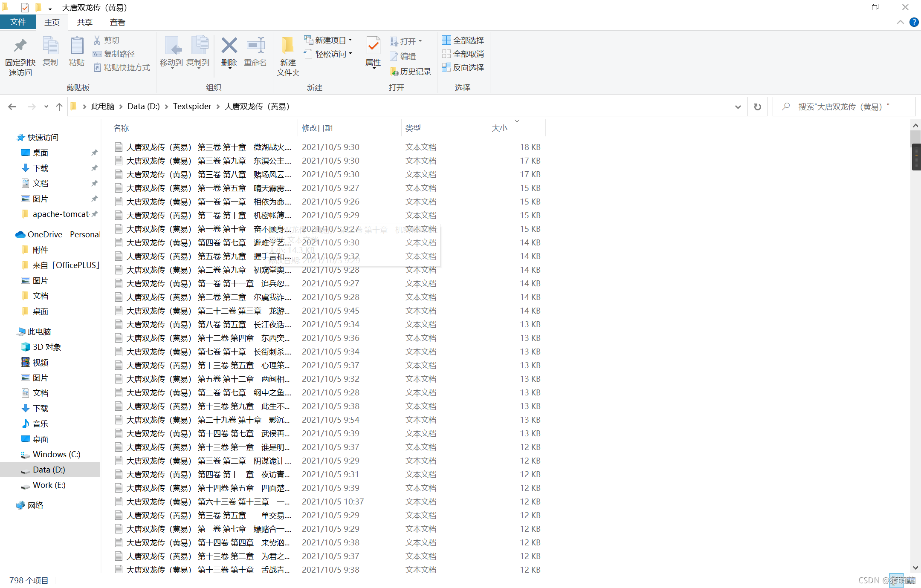Click Textspider in the address breadcrumb
The width and height of the screenshot is (921, 588).
coord(192,107)
